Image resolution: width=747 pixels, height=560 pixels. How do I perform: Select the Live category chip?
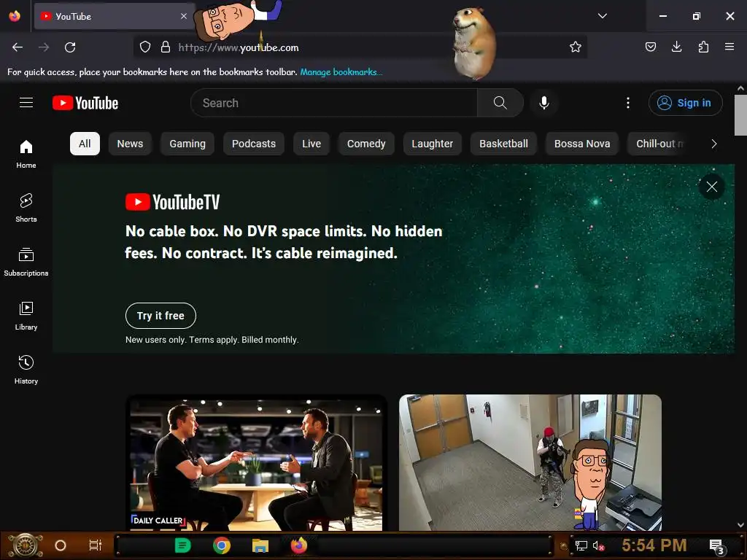tap(311, 144)
